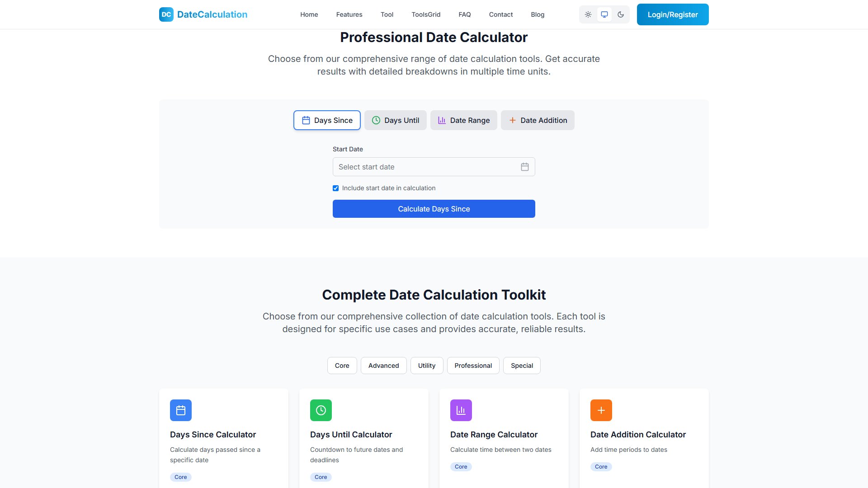
Task: Click the Select start date input field
Action: tap(434, 167)
